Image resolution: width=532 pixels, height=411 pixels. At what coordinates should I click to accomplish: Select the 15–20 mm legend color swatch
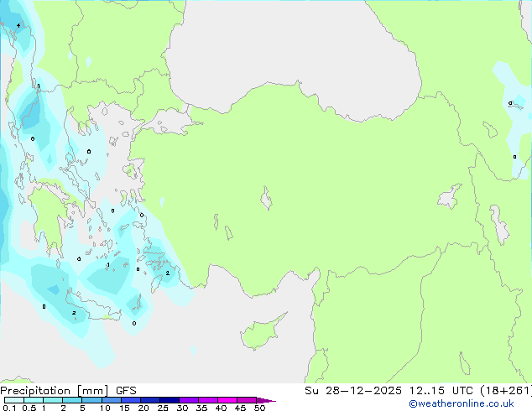131,400
